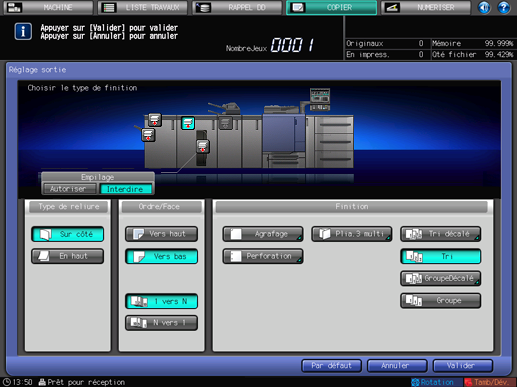517x387 pixels.
Task: Click the Valider button
Action: pyautogui.click(x=463, y=366)
